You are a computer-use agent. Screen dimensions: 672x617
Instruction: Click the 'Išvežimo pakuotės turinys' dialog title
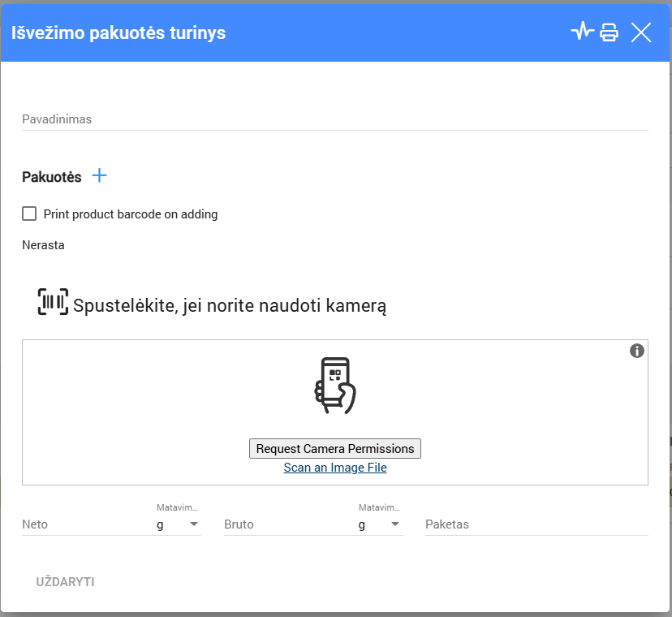pyautogui.click(x=118, y=33)
